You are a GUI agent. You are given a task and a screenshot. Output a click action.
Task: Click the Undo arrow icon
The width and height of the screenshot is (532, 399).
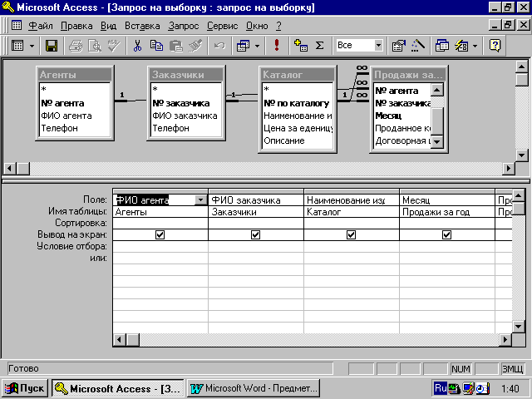pyautogui.click(x=219, y=46)
